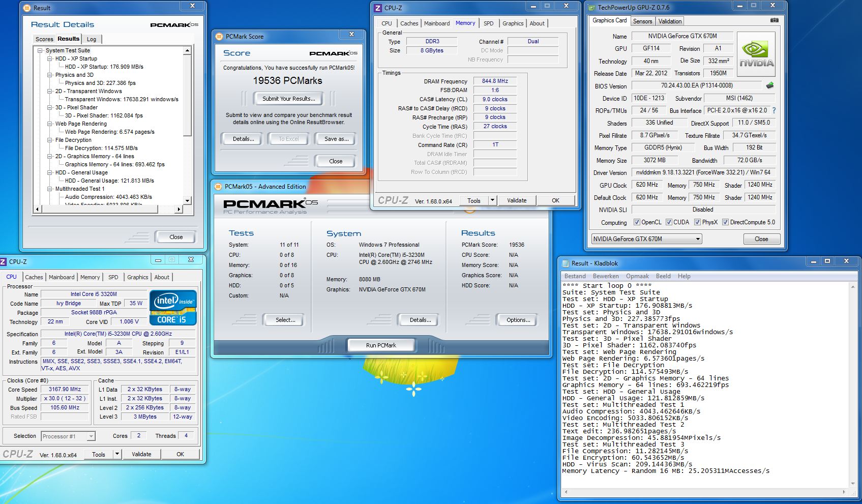
Task: Collapse the HDD - XP Startup tree node
Action: pyautogui.click(x=50, y=58)
